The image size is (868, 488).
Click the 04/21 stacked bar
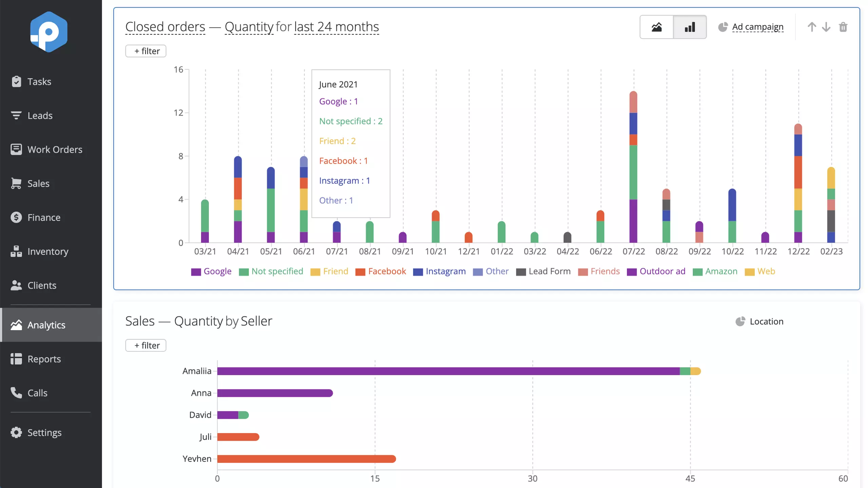[238, 199]
